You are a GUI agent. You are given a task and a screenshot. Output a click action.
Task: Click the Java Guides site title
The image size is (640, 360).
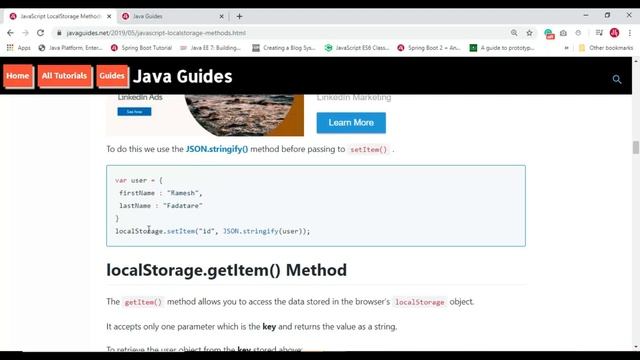[182, 76]
